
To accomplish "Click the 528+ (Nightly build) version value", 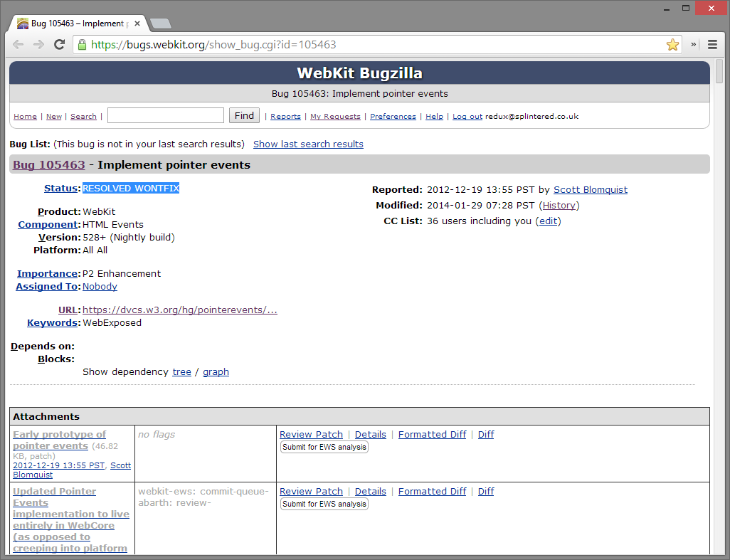I will (129, 238).
